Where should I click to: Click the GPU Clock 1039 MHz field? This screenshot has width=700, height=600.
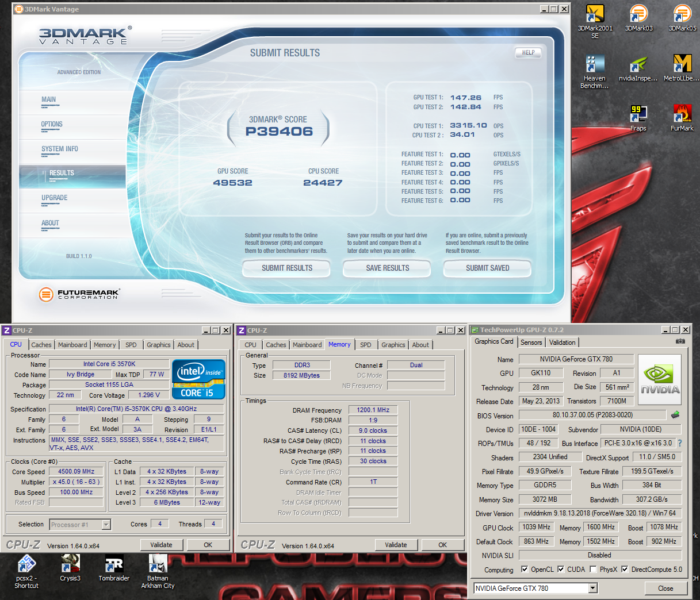536,527
